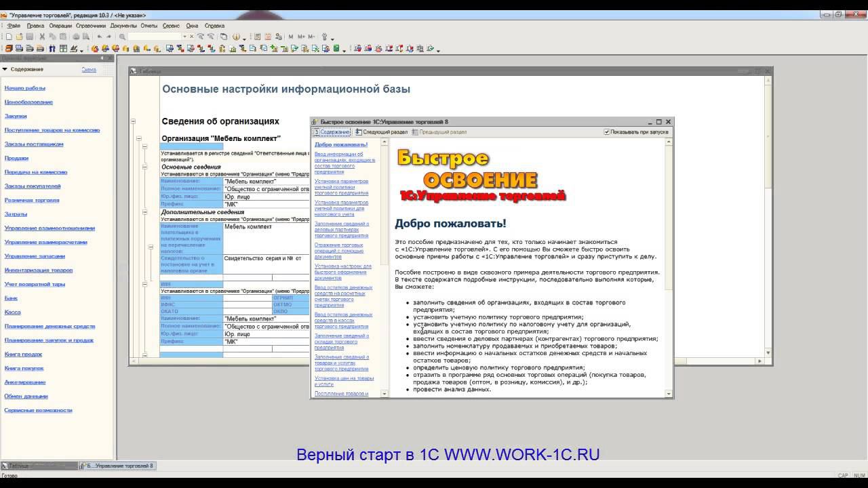Open the Правка menu

click(x=35, y=26)
